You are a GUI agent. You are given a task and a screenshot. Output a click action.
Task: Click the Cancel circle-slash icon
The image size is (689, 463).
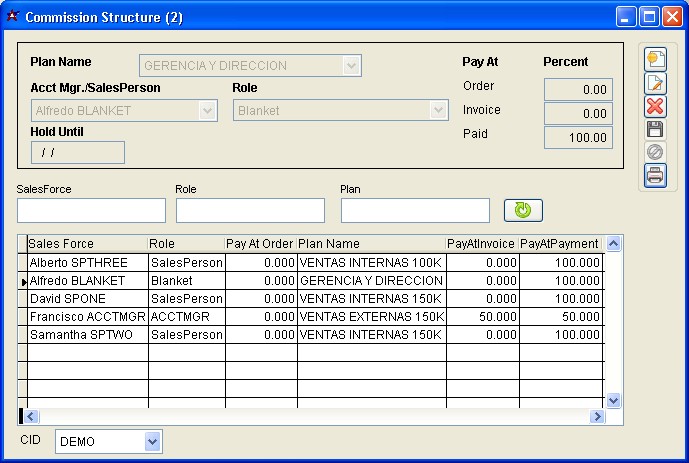point(655,152)
